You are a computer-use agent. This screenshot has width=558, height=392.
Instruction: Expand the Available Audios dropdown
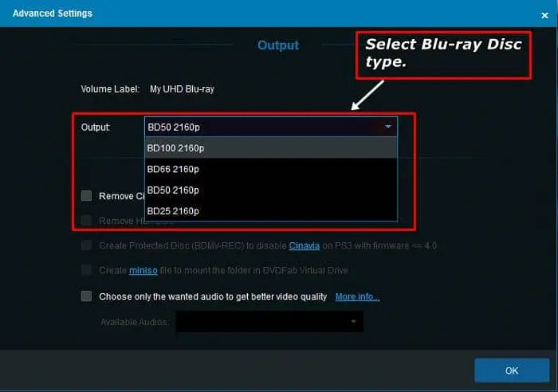[269, 322]
